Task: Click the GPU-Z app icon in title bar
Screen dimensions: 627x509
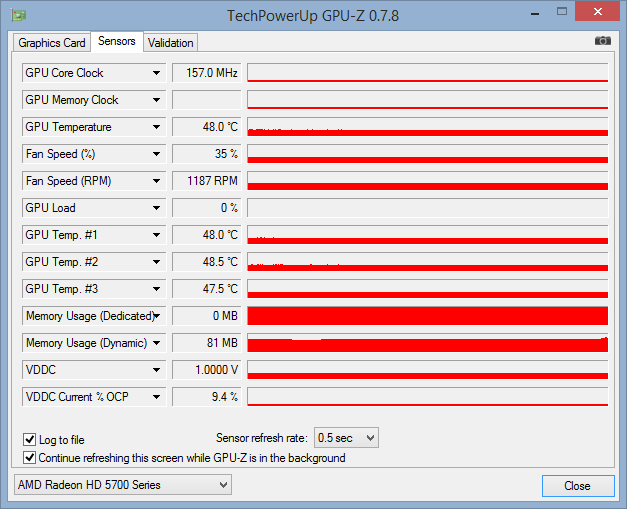Action: coord(19,16)
